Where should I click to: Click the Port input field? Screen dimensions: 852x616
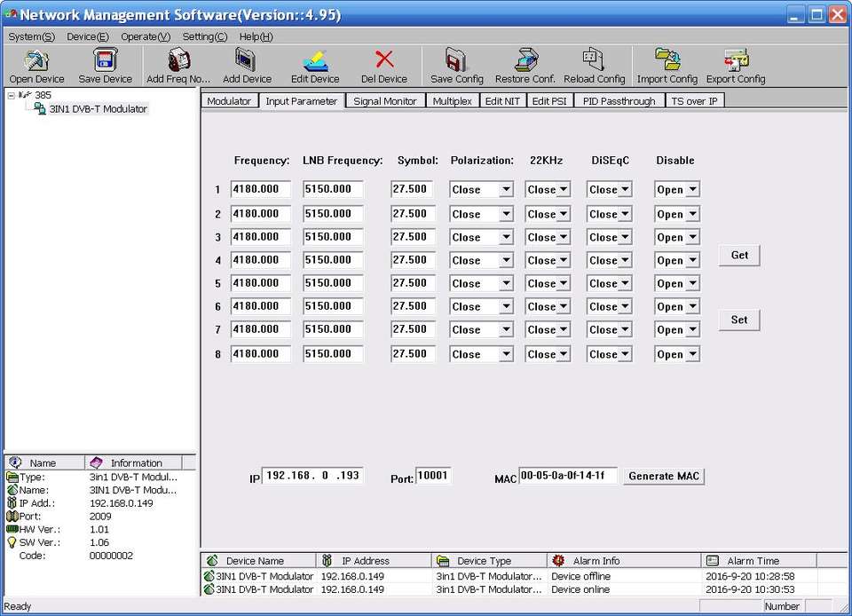coord(433,477)
